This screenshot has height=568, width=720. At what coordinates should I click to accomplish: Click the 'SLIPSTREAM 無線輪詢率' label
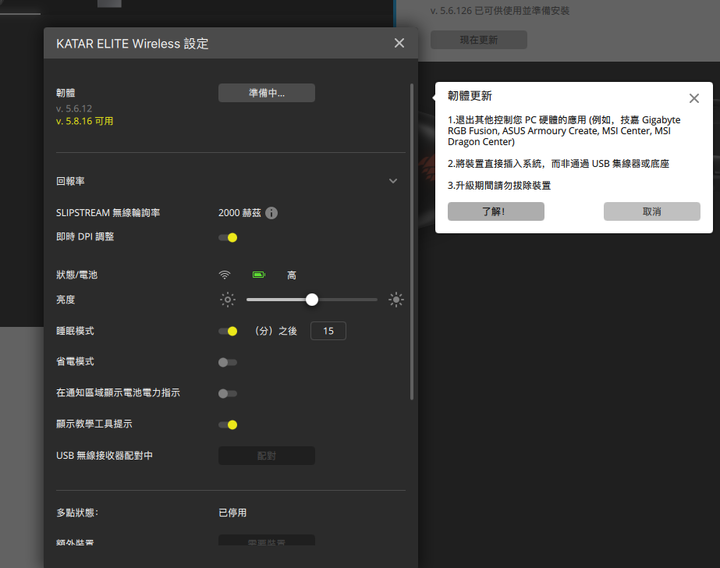point(108,213)
